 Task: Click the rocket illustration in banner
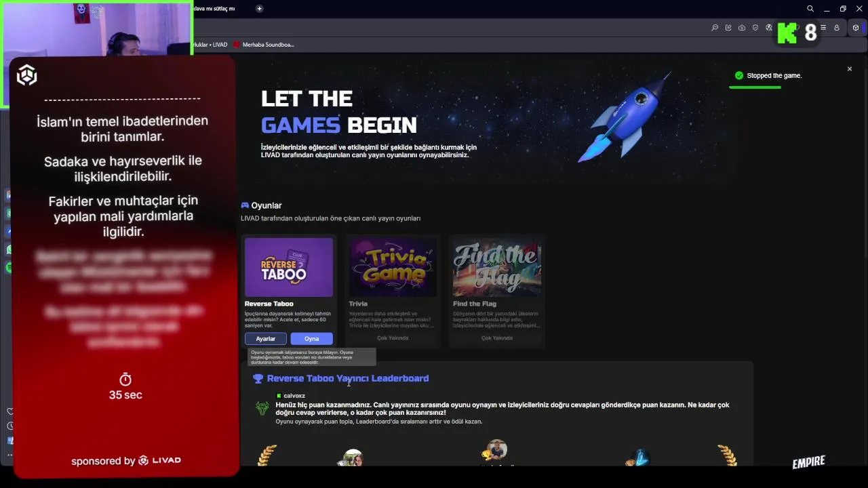click(x=624, y=117)
